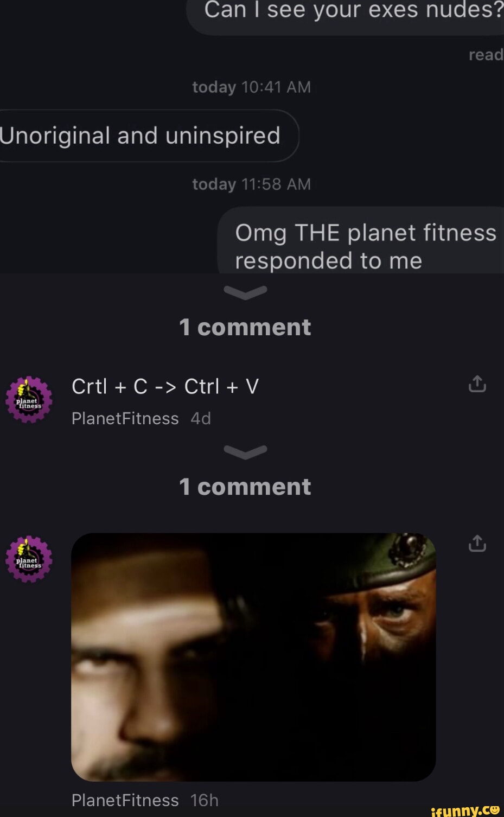Open PlanetFitness username dated 4d
Viewport: 504px width, 817px height.
(125, 418)
